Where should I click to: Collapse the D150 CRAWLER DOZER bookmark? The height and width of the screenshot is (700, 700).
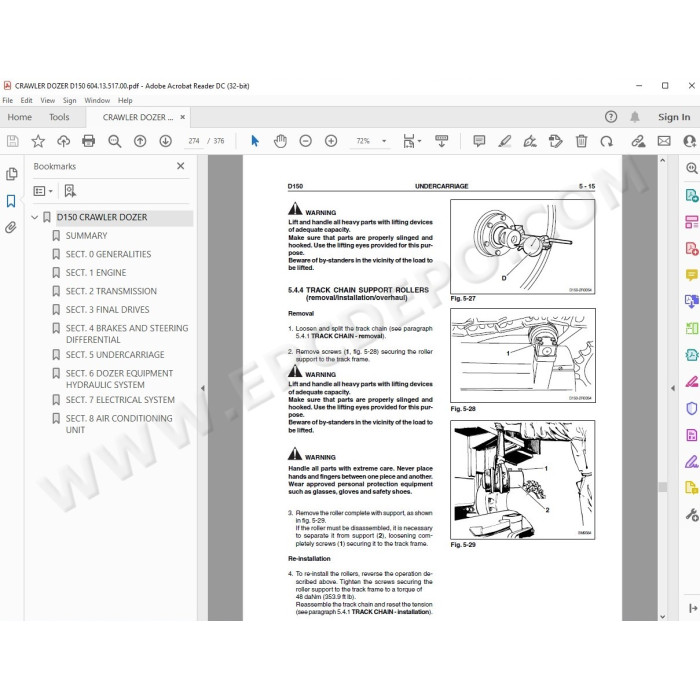pos(34,217)
